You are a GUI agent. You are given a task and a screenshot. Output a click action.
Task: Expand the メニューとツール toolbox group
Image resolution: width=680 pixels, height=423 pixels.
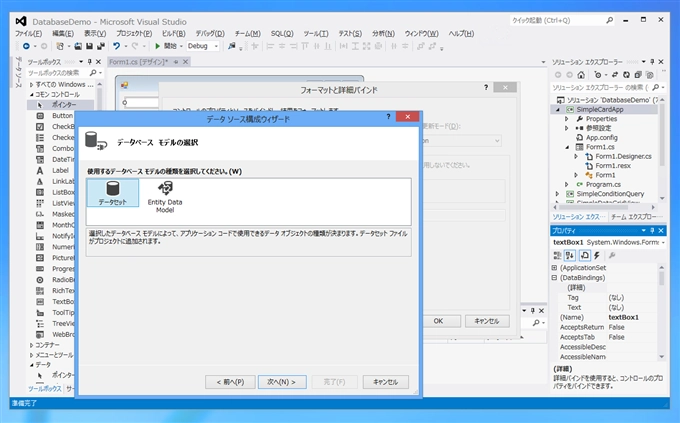31,355
